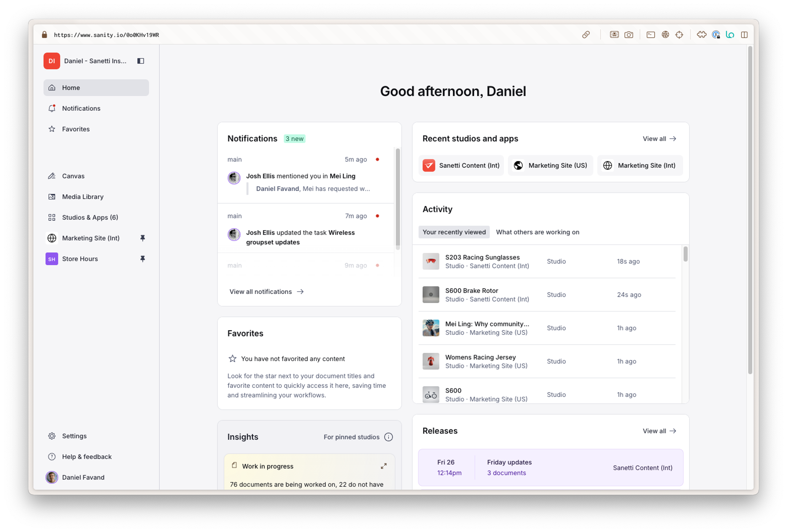Viewport: 787px width, 532px height.
Task: Open Notifications from the sidebar bell icon
Action: 52,108
